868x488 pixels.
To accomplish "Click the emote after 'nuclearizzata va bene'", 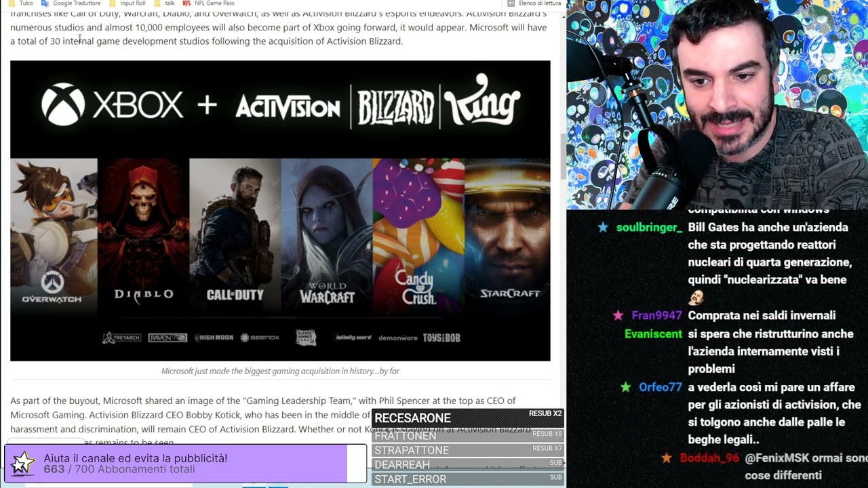I will click(695, 298).
